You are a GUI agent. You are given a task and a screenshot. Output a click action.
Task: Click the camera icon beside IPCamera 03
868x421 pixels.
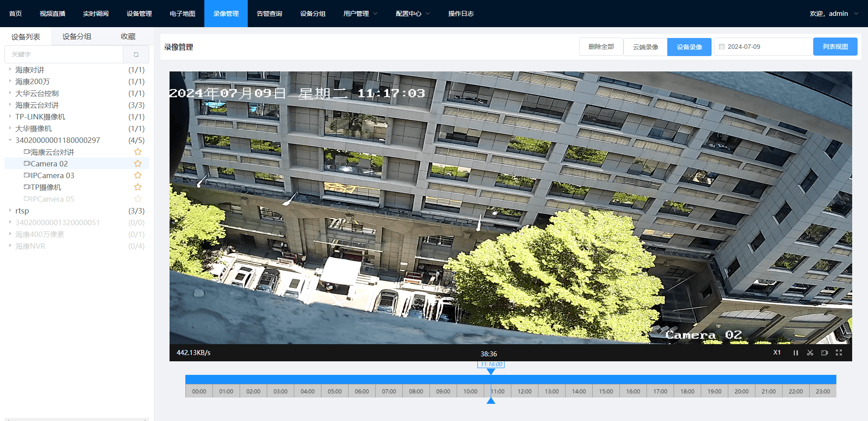[x=27, y=175]
